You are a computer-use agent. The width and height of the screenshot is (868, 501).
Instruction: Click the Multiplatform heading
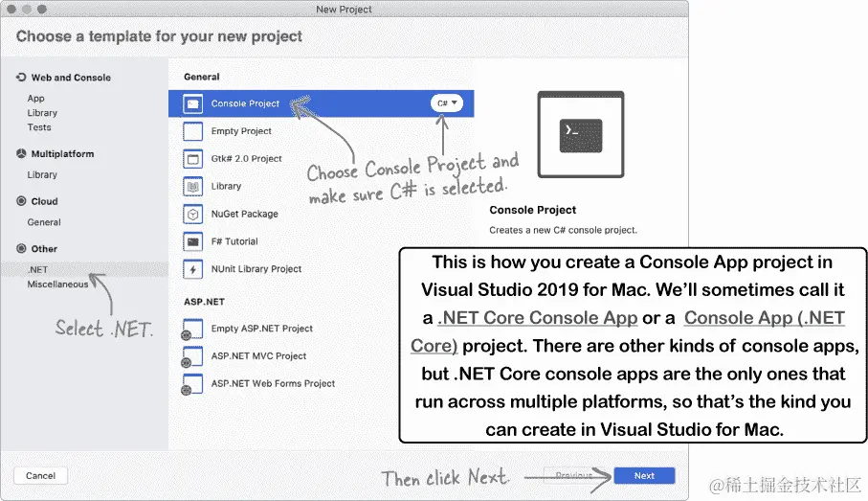(x=62, y=153)
